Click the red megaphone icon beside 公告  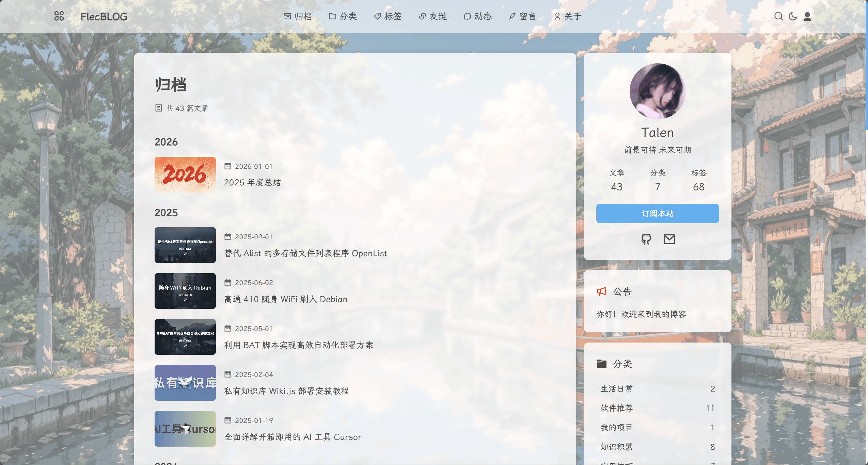(x=601, y=291)
